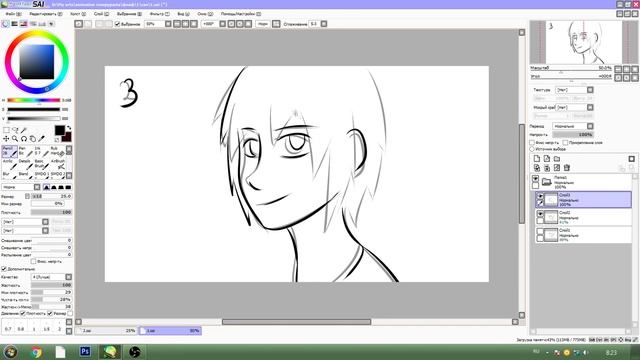
Task: Open the Холст canvas menu
Action: 78,14
